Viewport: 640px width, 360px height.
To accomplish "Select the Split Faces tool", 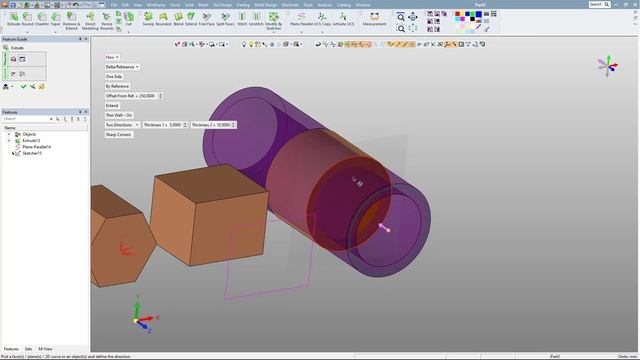I will pos(225,19).
